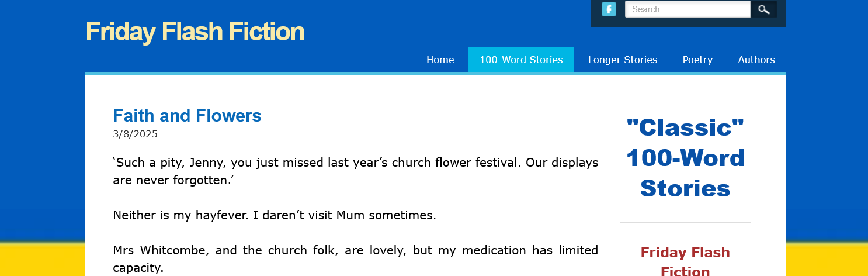
Task: Click the line 'Neither is my hayfever'
Action: (275, 215)
